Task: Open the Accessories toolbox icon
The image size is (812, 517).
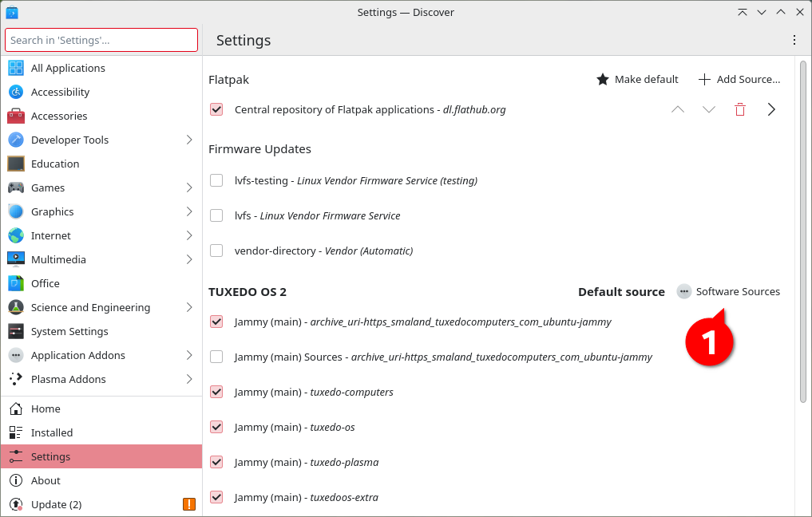Action: [x=16, y=116]
